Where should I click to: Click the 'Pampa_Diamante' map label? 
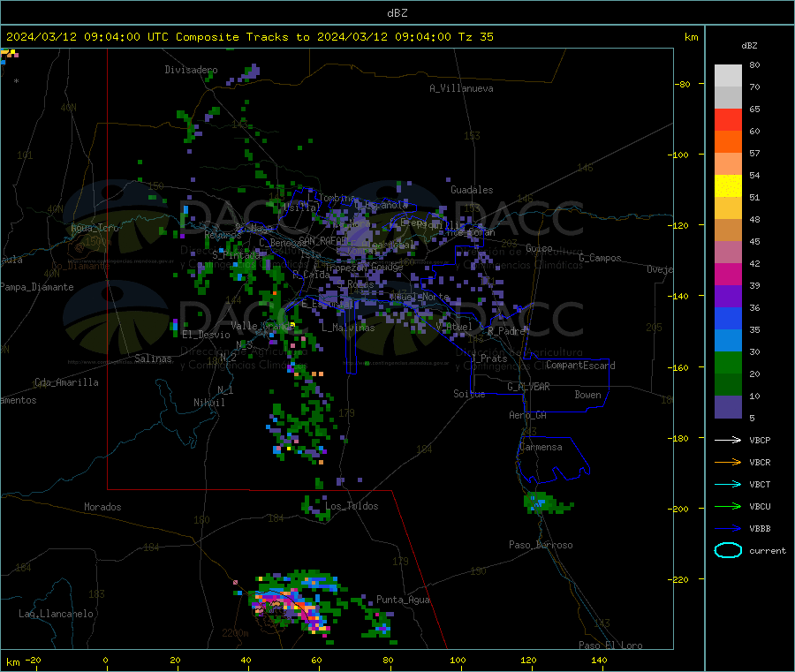click(x=36, y=287)
